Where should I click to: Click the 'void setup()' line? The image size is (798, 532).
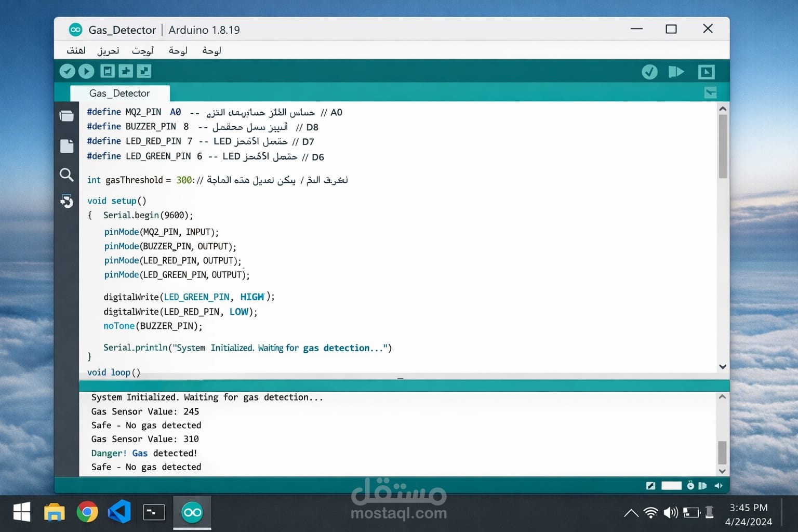[117, 201]
